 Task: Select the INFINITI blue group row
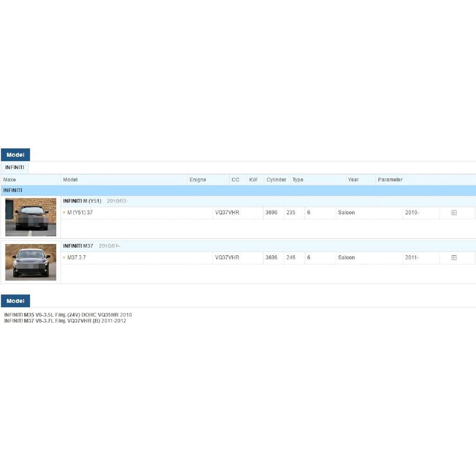coord(238,190)
